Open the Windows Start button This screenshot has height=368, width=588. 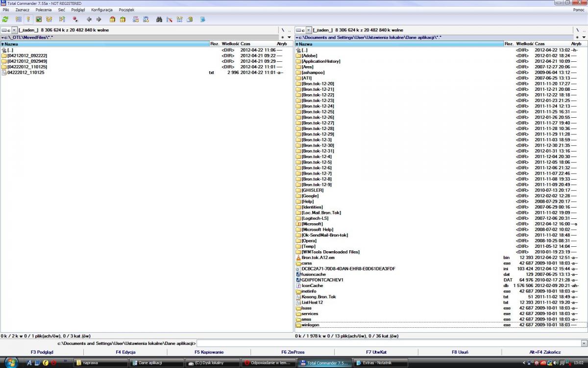10,363
